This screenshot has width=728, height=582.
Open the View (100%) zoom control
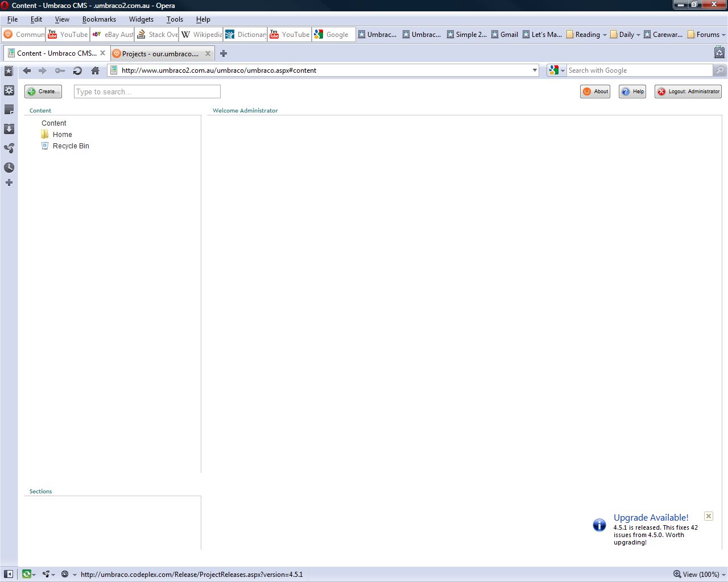[x=699, y=574]
